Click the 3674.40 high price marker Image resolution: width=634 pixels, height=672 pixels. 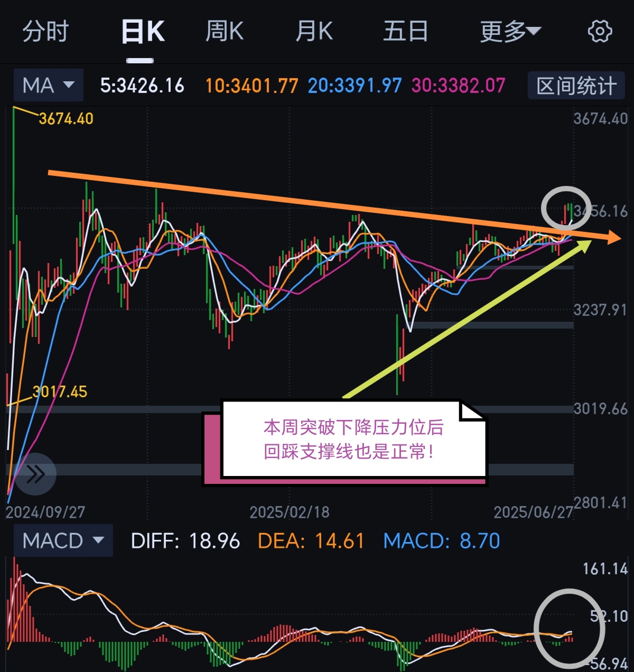coord(66,118)
